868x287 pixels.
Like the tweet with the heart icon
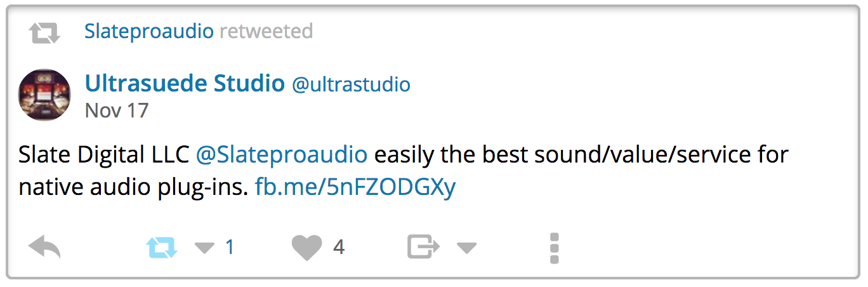307,247
